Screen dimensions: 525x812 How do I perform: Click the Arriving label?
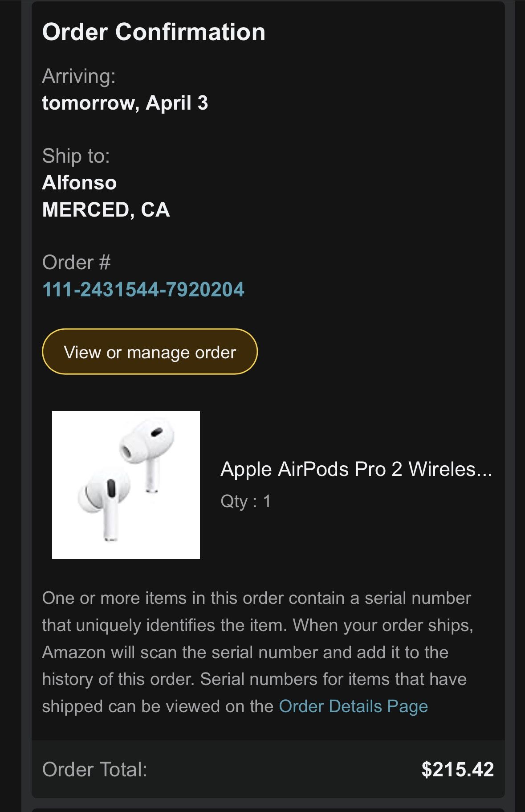coord(78,76)
